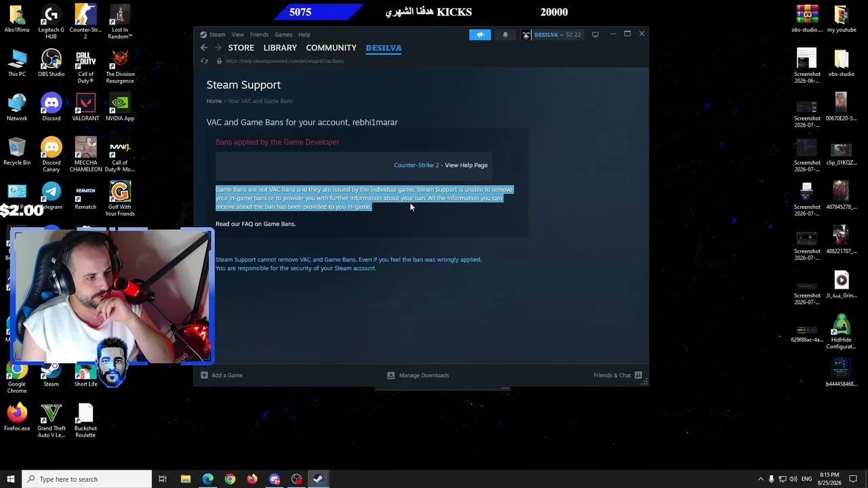Click the 'Bans applied by the Game Developer' heading
Screen dimensions: 868x488
[x=277, y=142]
